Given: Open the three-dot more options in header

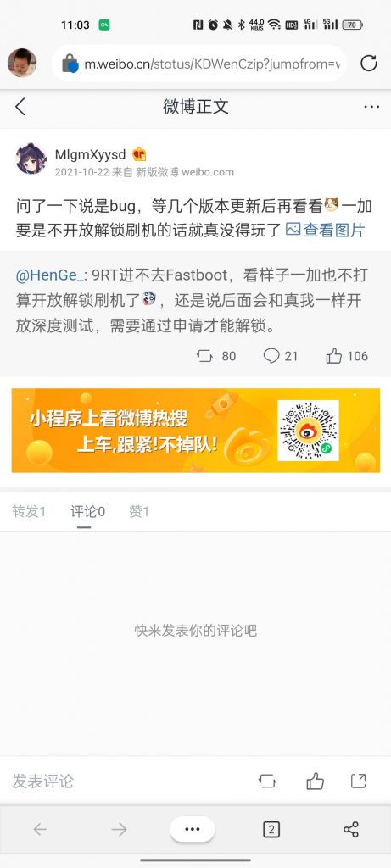Looking at the screenshot, I should [371, 106].
